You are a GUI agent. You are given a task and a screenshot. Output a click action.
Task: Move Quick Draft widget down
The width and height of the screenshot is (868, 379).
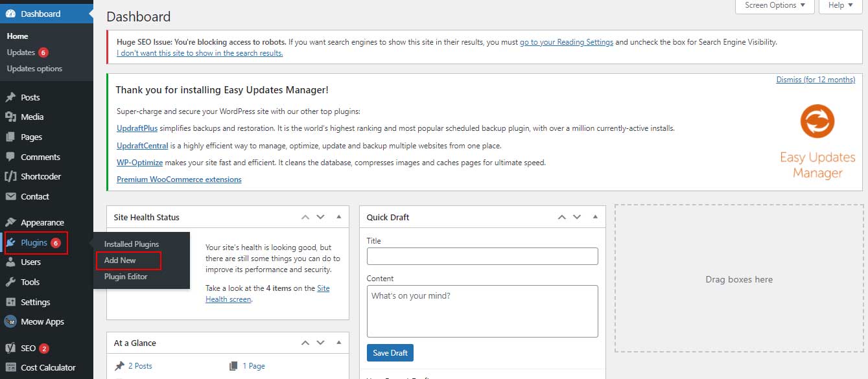click(x=577, y=217)
